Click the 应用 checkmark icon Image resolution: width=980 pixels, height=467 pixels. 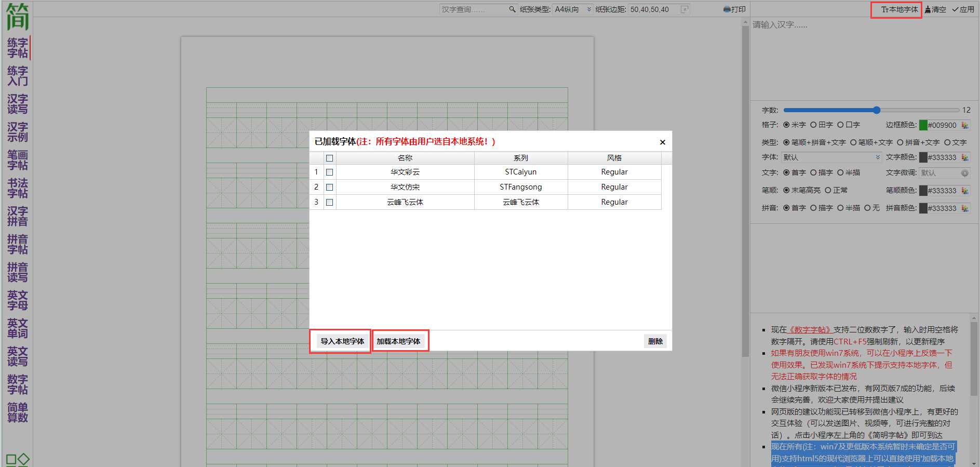click(x=955, y=9)
